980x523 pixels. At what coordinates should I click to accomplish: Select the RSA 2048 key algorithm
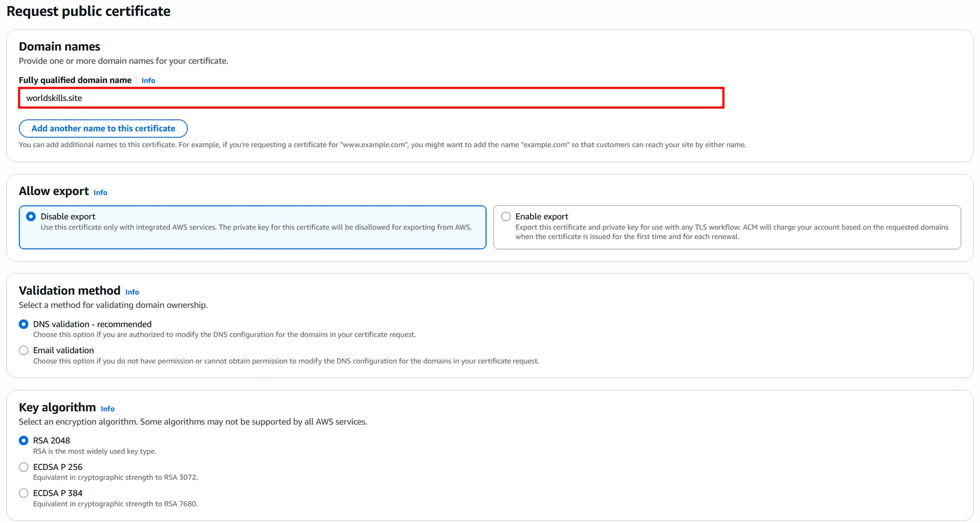tap(23, 440)
